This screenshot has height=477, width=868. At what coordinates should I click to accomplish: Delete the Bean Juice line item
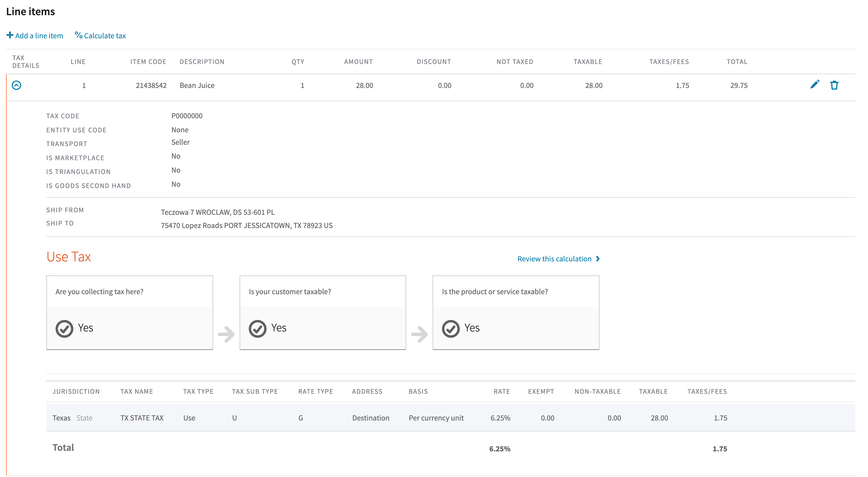pos(835,85)
